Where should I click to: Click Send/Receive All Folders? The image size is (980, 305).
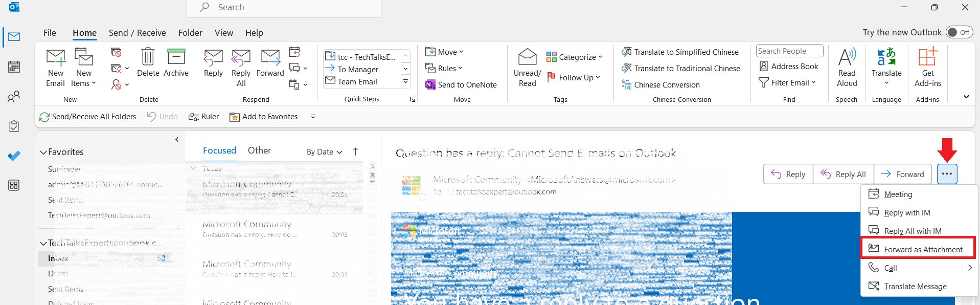click(88, 117)
